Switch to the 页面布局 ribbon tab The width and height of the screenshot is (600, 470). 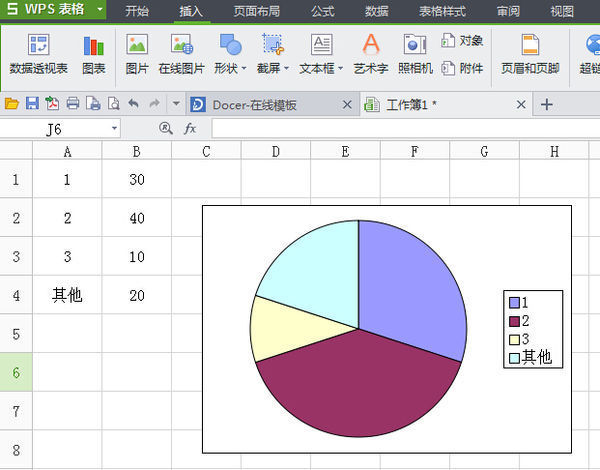[257, 11]
